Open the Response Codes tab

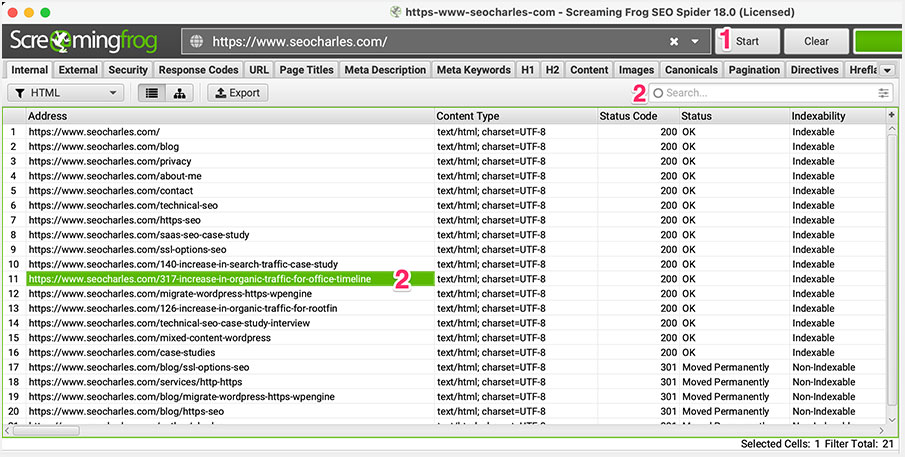pos(199,70)
